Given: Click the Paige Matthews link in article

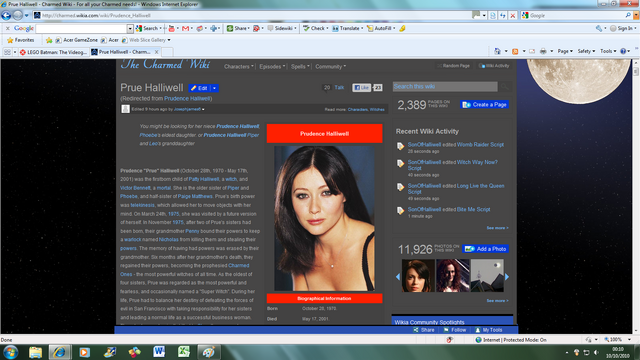Looking at the screenshot, I should pyautogui.click(x=195, y=196).
